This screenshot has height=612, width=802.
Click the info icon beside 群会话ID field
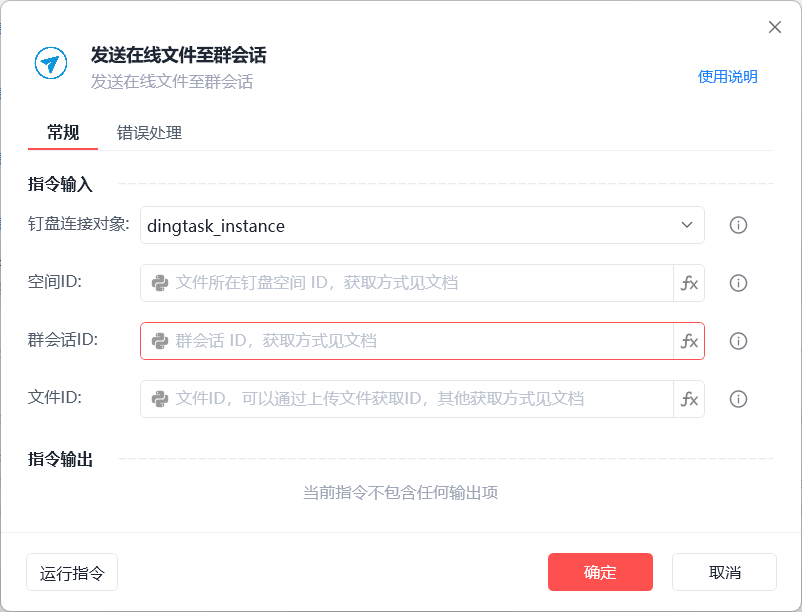coord(739,341)
